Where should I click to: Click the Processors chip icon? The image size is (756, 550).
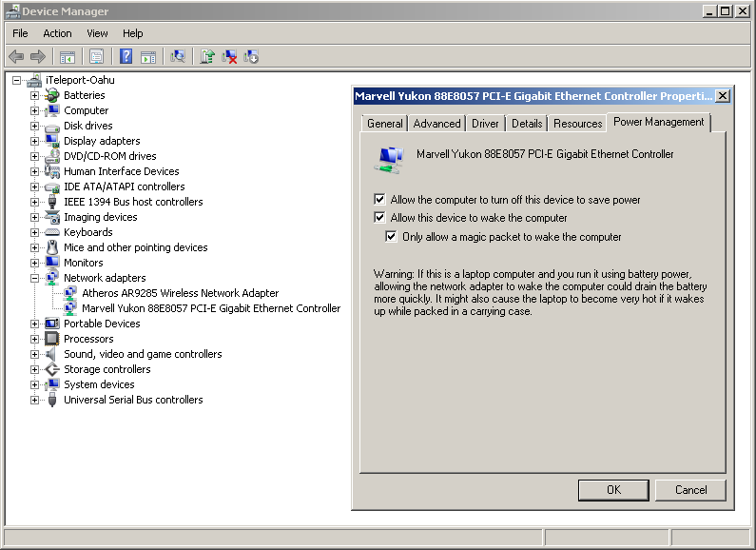tap(52, 339)
